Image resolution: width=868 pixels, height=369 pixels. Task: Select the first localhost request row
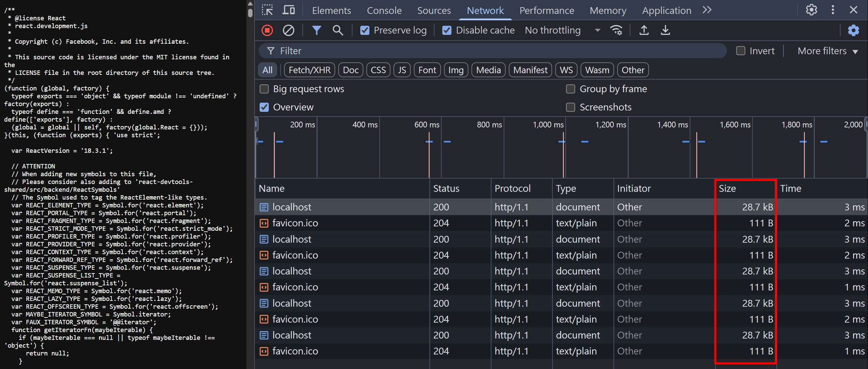[561, 207]
